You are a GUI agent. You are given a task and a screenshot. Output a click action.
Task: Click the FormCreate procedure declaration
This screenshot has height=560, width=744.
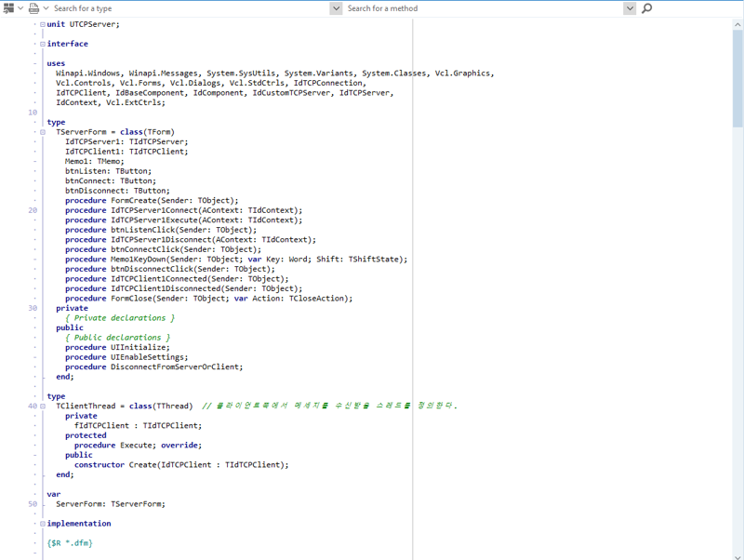point(152,201)
